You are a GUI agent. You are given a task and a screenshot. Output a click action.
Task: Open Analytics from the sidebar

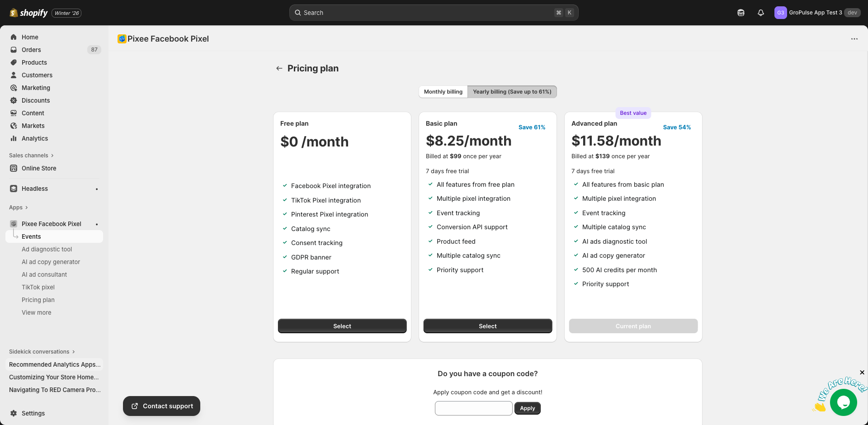[x=34, y=138]
